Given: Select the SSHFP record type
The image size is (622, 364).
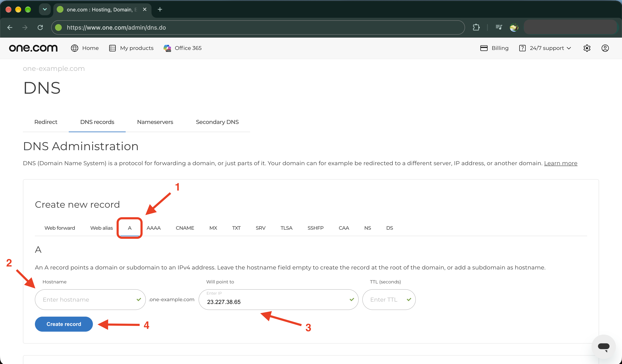Looking at the screenshot, I should 315,228.
